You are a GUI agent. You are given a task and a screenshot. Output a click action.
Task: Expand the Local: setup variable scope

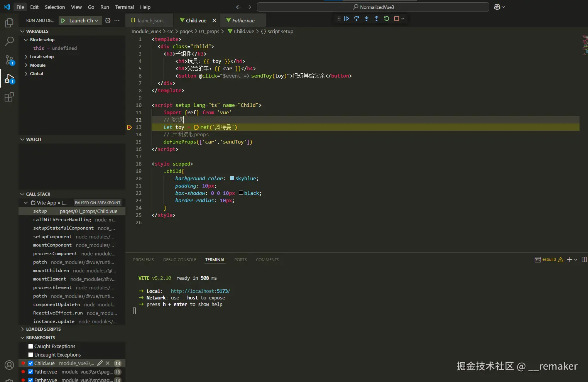coord(42,57)
